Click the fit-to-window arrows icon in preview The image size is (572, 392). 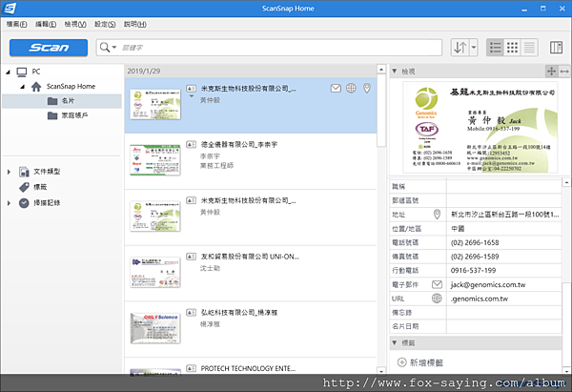pyautogui.click(x=552, y=72)
